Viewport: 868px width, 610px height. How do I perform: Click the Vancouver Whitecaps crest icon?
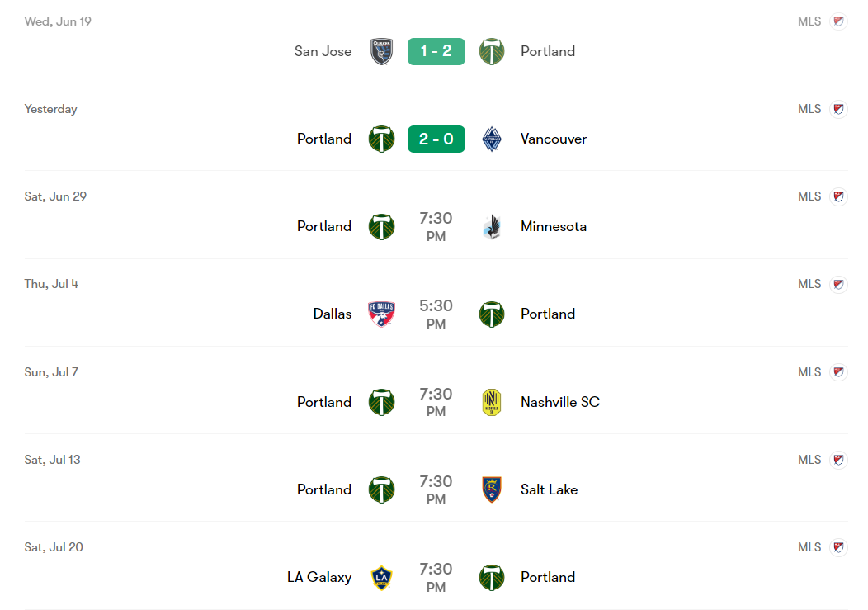pyautogui.click(x=492, y=139)
